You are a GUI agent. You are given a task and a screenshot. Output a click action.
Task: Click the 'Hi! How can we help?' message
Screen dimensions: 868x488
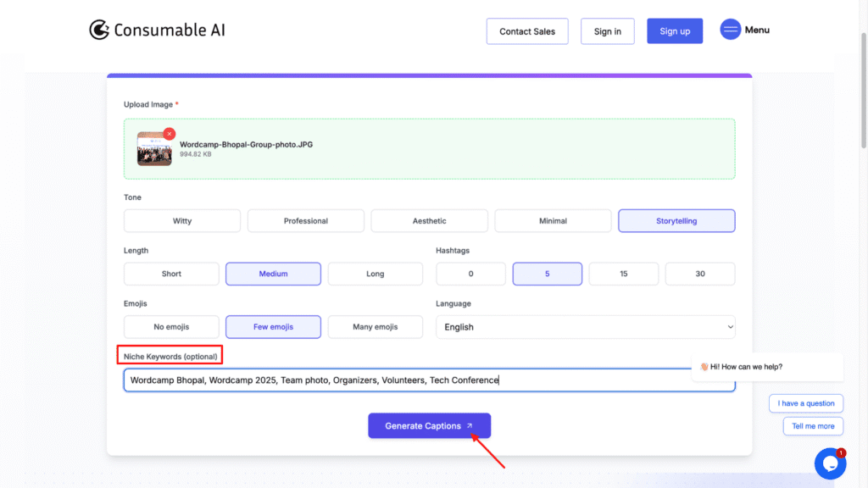click(767, 367)
